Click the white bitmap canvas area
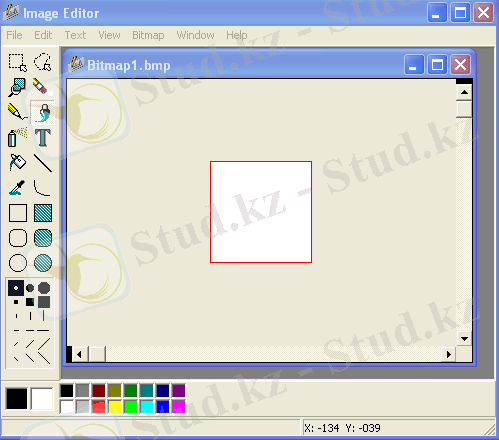This screenshot has width=499, height=440. point(261,212)
